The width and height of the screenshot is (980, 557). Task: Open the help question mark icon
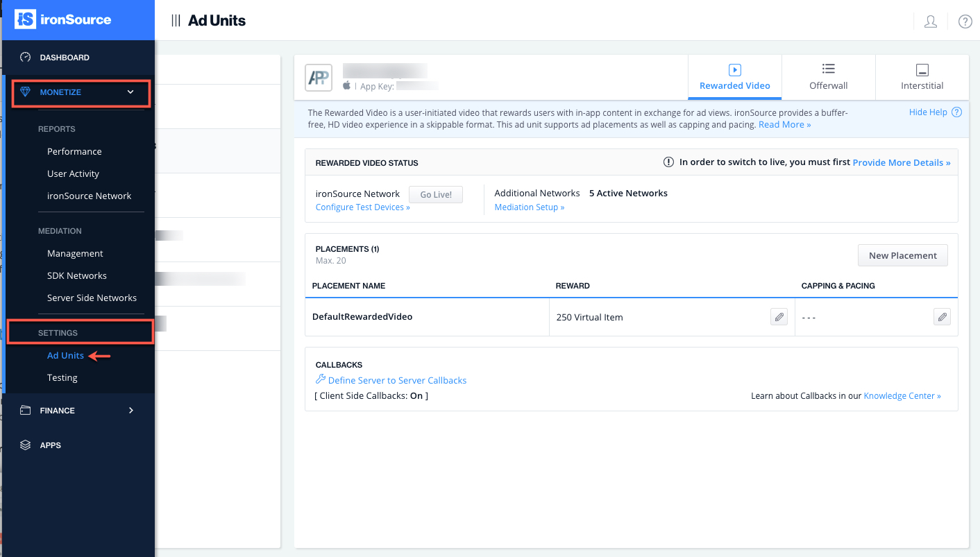click(965, 22)
